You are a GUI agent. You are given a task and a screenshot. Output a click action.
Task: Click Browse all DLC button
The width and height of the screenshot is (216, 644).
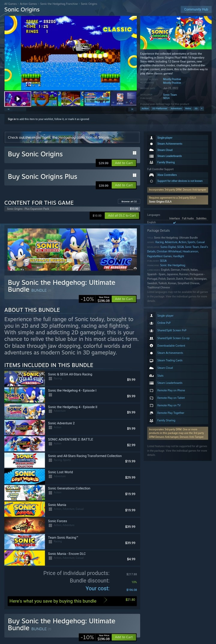[129, 201]
